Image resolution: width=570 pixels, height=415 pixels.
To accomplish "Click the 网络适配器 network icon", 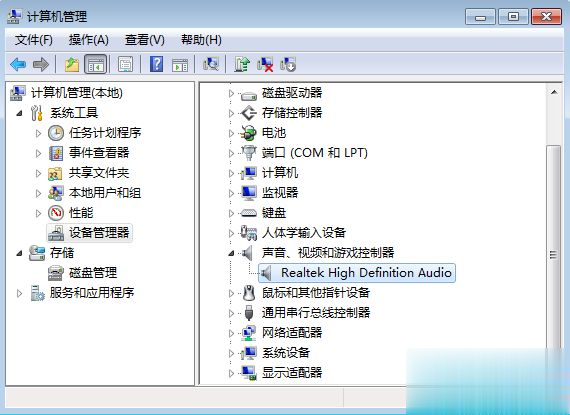I will [x=249, y=333].
